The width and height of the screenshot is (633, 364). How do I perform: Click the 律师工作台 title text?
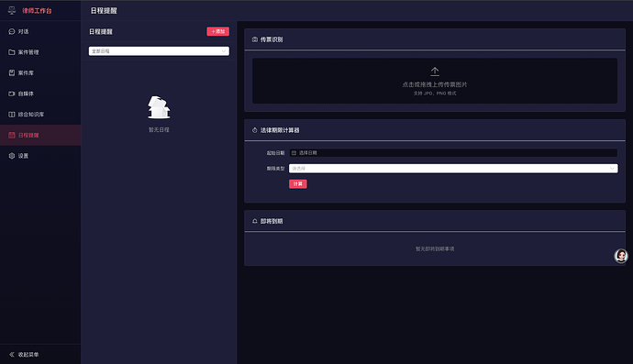(x=37, y=11)
